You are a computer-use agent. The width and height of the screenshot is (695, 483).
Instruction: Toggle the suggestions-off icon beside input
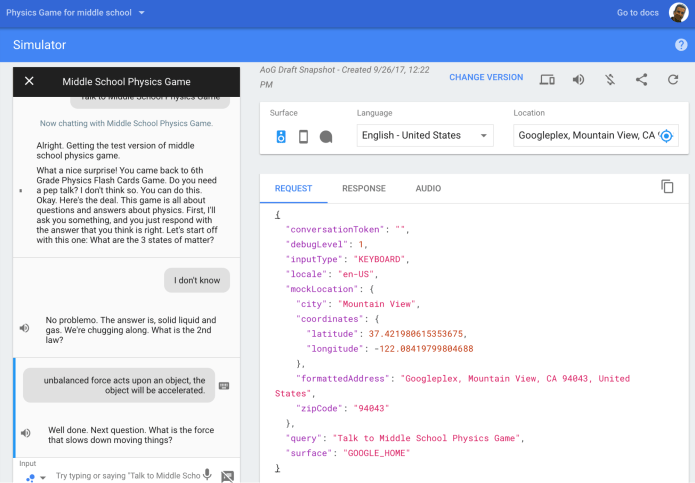(228, 476)
